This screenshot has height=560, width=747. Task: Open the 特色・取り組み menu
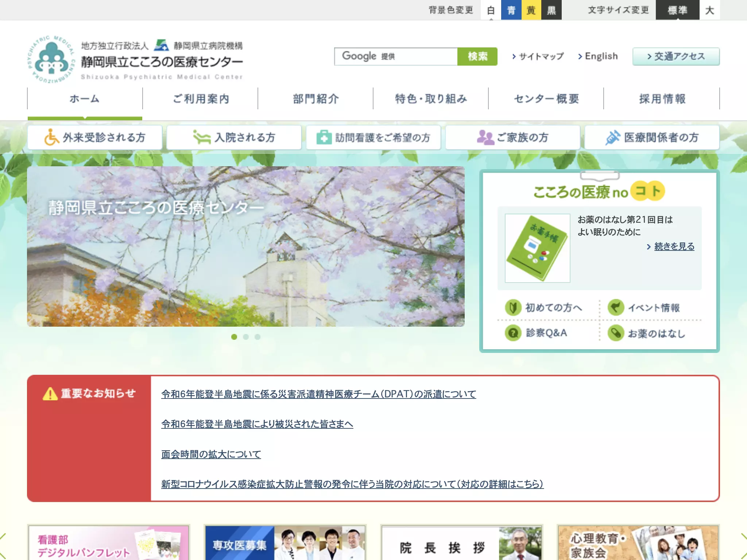(x=431, y=99)
